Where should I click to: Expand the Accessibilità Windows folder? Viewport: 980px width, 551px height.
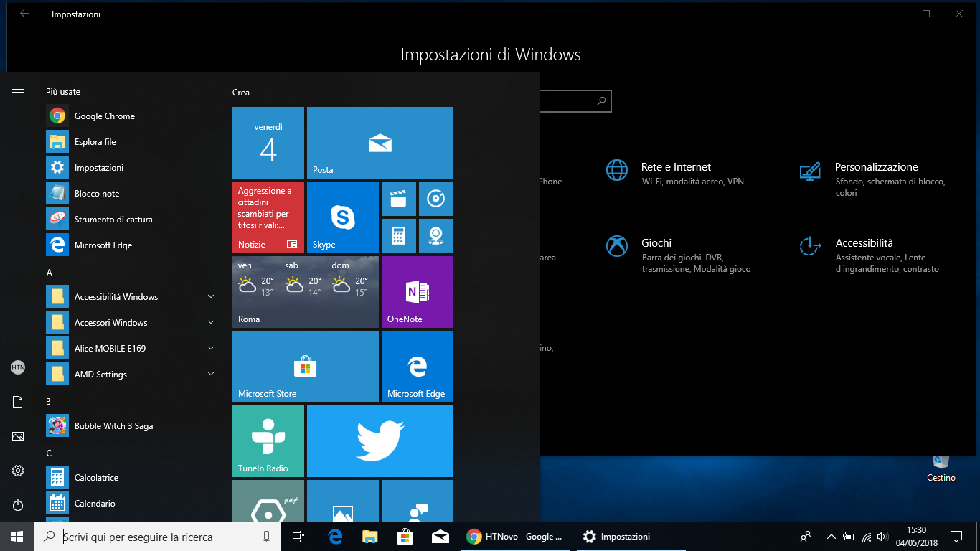pyautogui.click(x=131, y=297)
